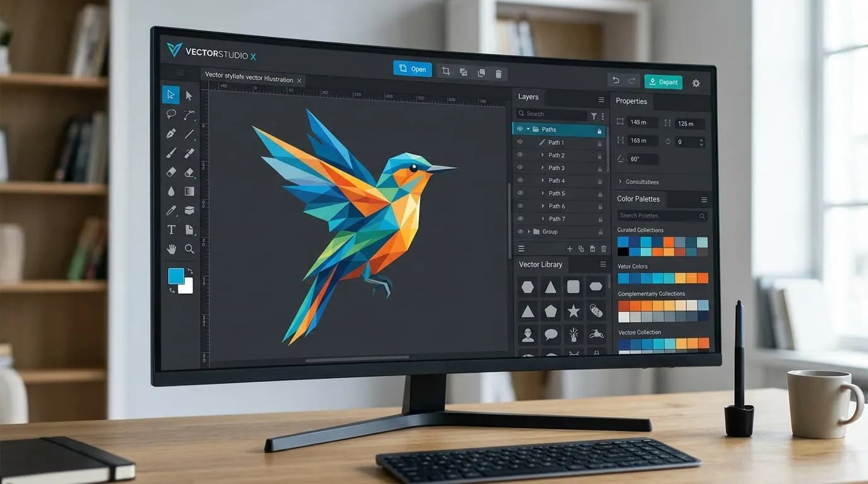Expand the Path 7 chevron
868x484 pixels.
[542, 219]
